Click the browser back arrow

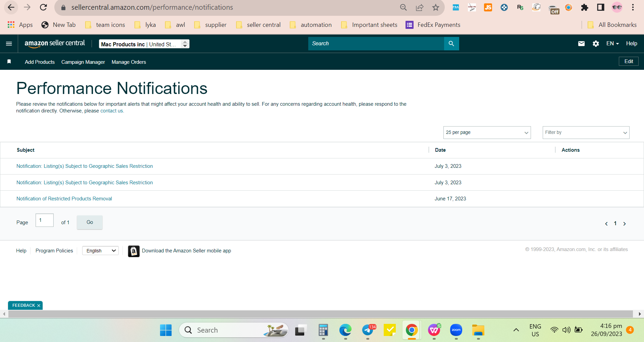tap(11, 7)
